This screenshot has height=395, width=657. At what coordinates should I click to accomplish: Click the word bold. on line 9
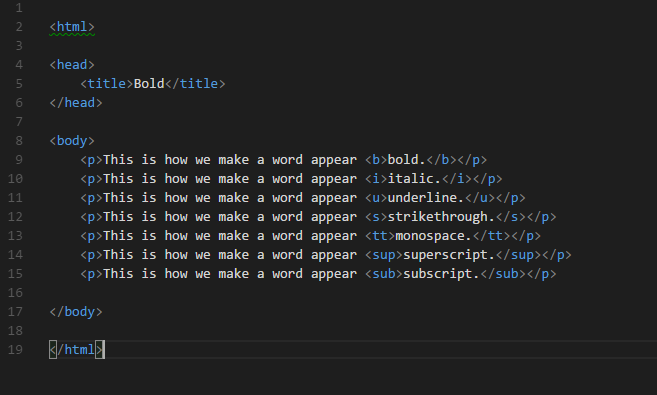pyautogui.click(x=407, y=160)
